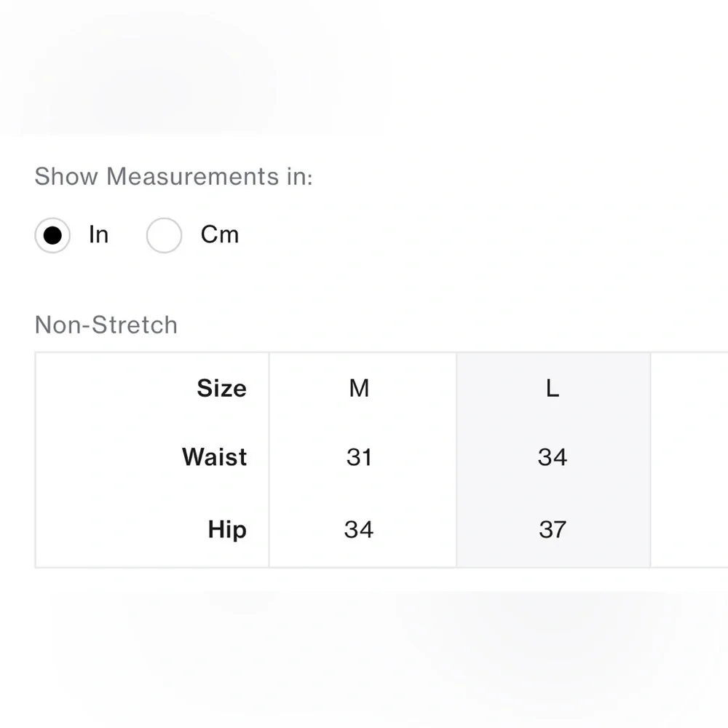Click the In unit label
The image size is (728, 728).
(x=98, y=234)
